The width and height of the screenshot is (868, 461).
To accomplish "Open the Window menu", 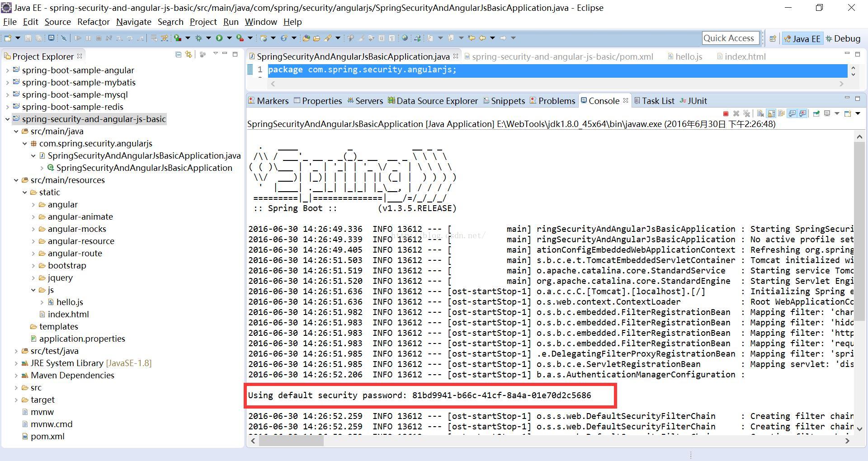I will pos(261,22).
